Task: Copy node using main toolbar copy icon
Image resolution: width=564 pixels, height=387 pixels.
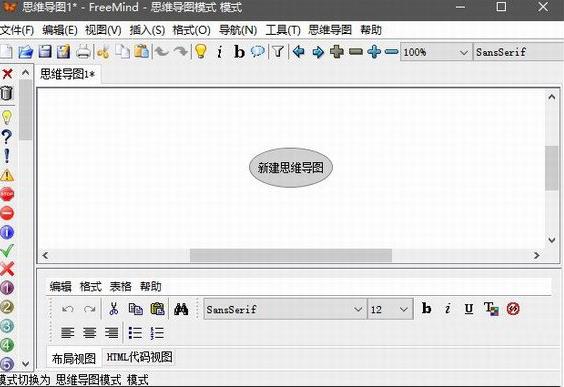Action: pos(123,52)
